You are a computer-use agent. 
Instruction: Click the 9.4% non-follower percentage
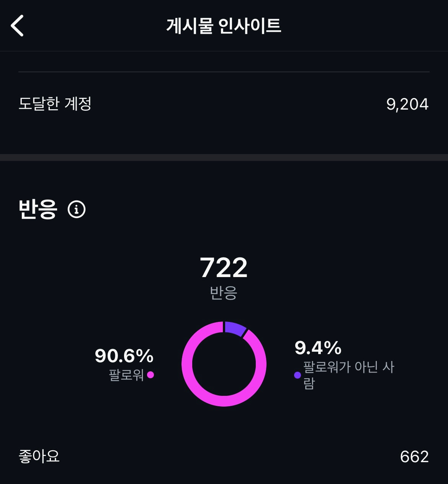[318, 348]
